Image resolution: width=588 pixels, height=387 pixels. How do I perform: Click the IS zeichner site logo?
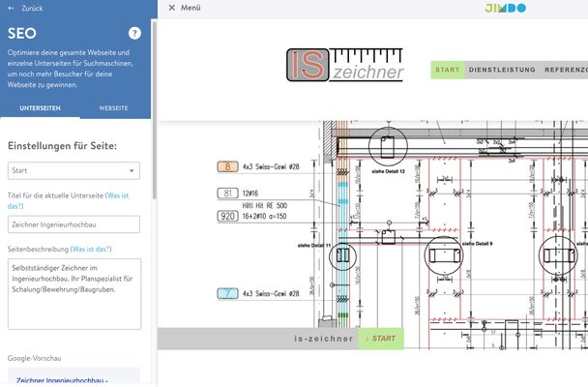tap(345, 65)
